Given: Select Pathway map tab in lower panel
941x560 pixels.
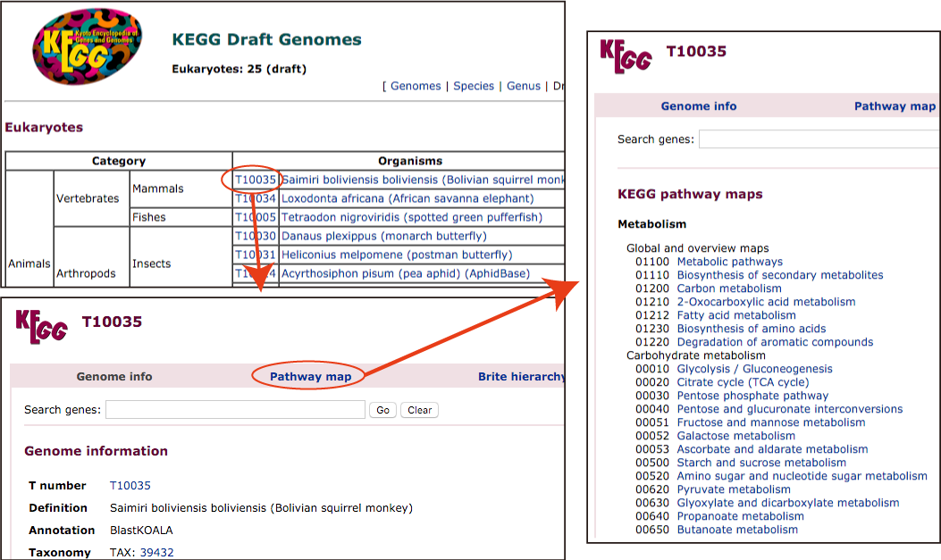Looking at the screenshot, I should (x=310, y=377).
